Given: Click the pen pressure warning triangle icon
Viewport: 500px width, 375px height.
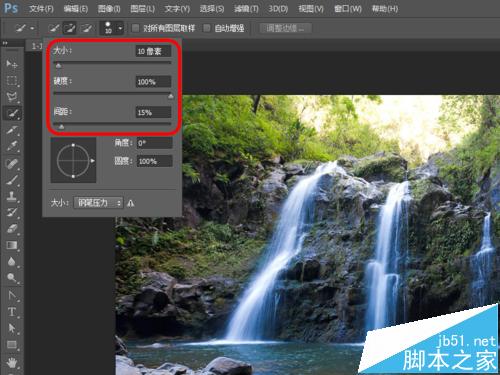Looking at the screenshot, I should pyautogui.click(x=131, y=203).
